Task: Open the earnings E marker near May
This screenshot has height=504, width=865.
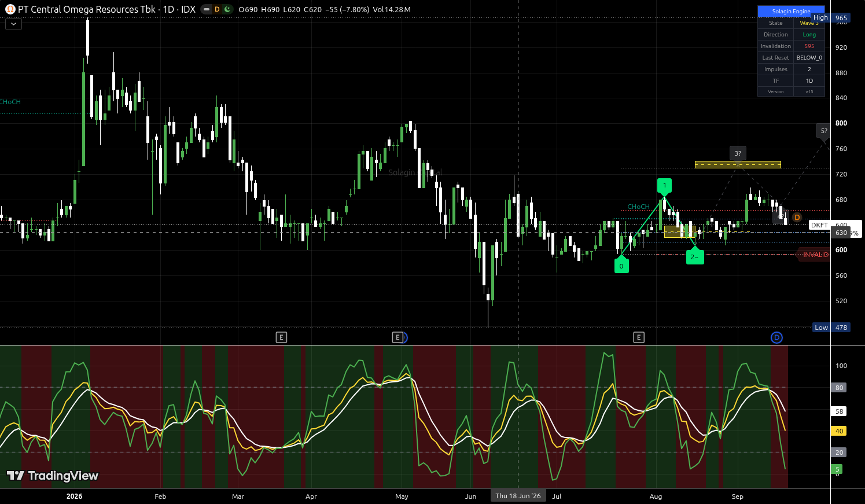Action: tap(397, 337)
